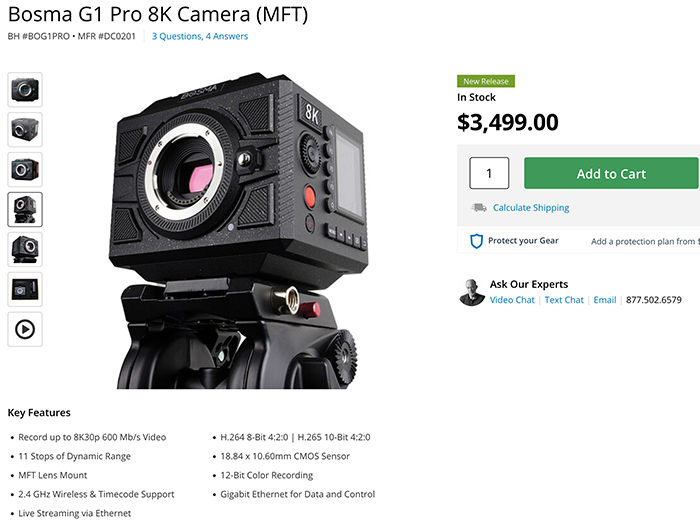Select the second camera thumbnail
Screen dimensions: 700x523
pos(25,129)
